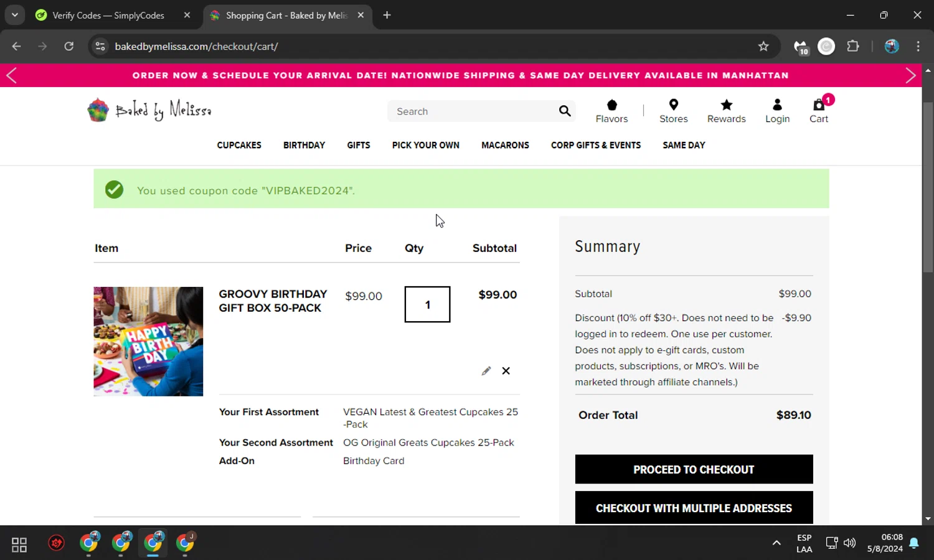Screen dimensions: 934x560
Task: Click the browser address bar URL
Action: (196, 46)
